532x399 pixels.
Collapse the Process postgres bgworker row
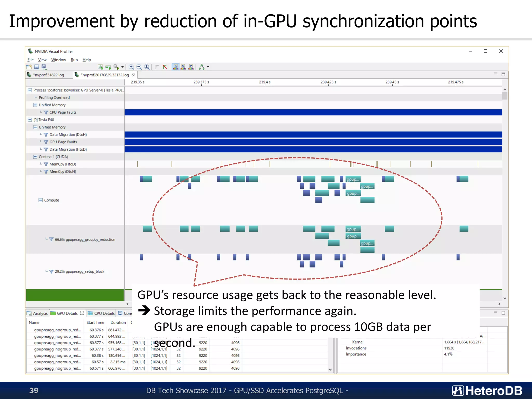[x=30, y=90]
